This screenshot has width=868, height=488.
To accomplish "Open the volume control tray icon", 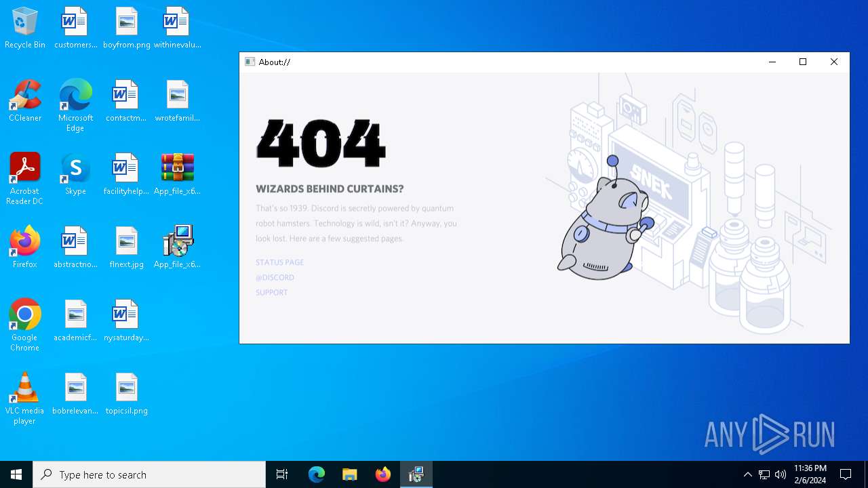I will pyautogui.click(x=781, y=474).
